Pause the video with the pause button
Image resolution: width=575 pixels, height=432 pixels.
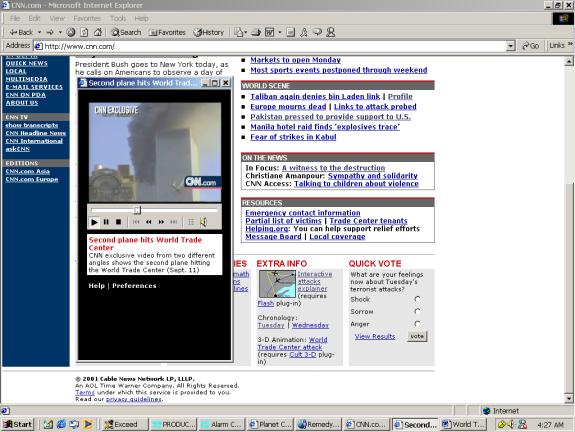coord(106,222)
